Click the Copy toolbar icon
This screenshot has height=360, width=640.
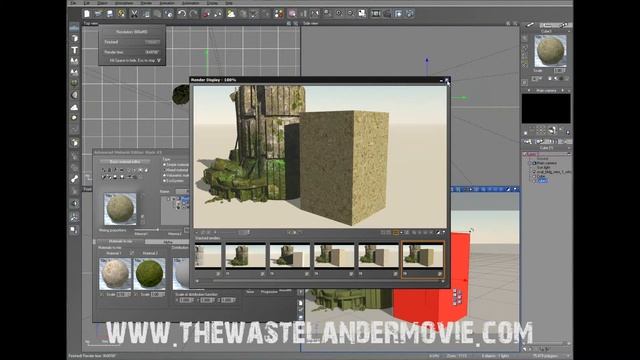[146, 13]
